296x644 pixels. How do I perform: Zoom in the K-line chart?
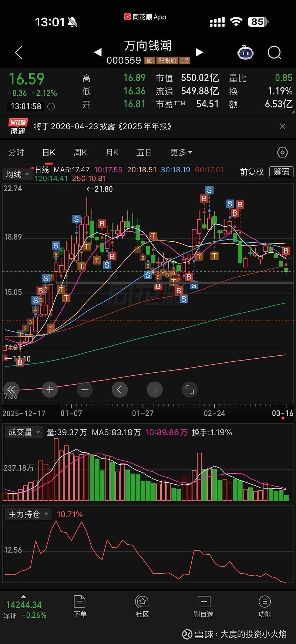click(50, 389)
